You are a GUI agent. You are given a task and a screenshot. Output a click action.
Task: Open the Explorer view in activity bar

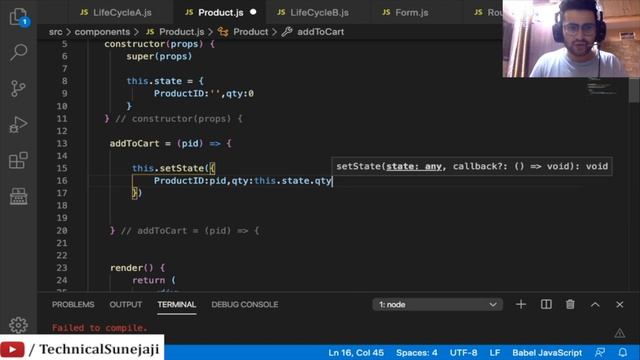(18, 16)
